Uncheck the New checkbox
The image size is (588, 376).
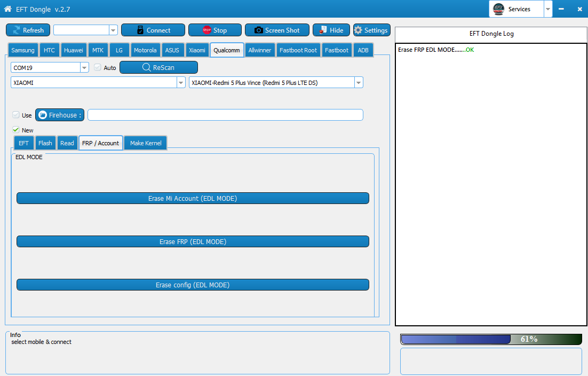point(16,130)
